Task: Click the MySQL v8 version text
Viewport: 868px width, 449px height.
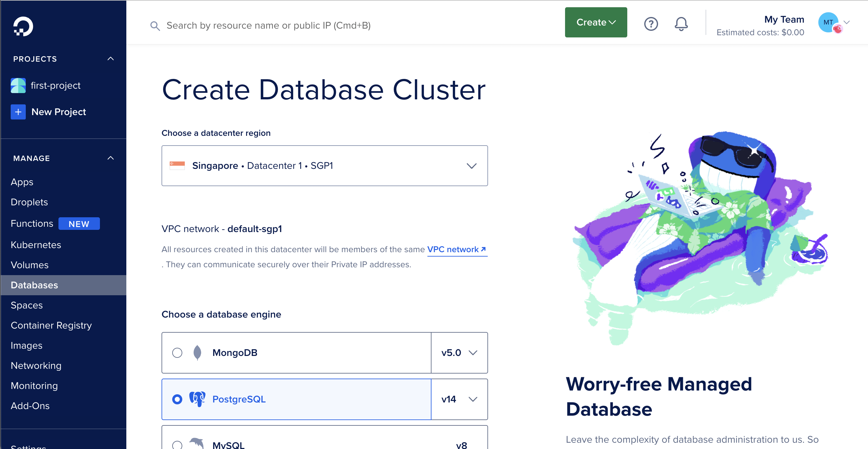Action: point(461,445)
